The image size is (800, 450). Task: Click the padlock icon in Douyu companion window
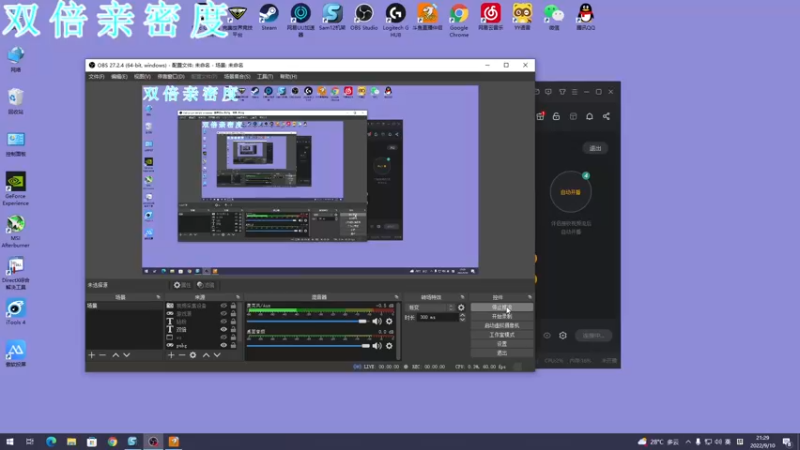click(x=556, y=116)
